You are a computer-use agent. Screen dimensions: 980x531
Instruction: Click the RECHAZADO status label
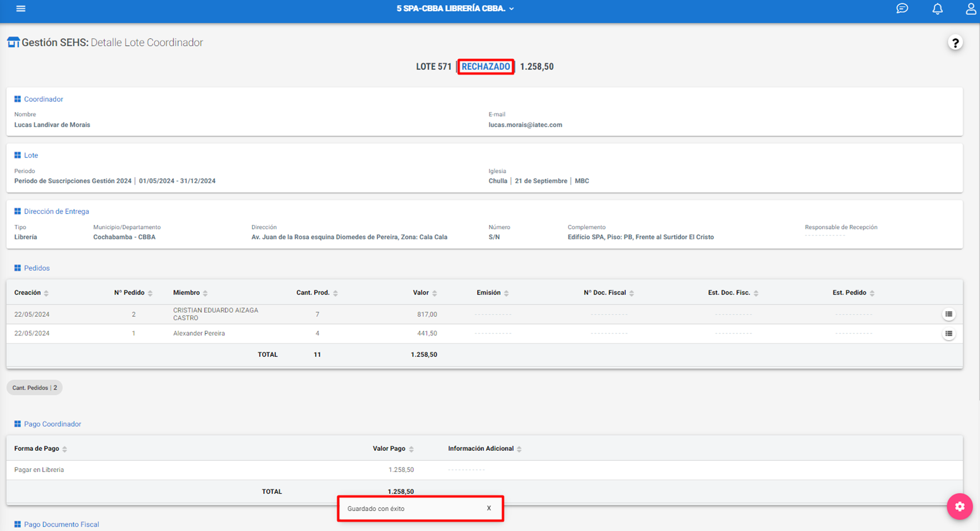pyautogui.click(x=486, y=67)
